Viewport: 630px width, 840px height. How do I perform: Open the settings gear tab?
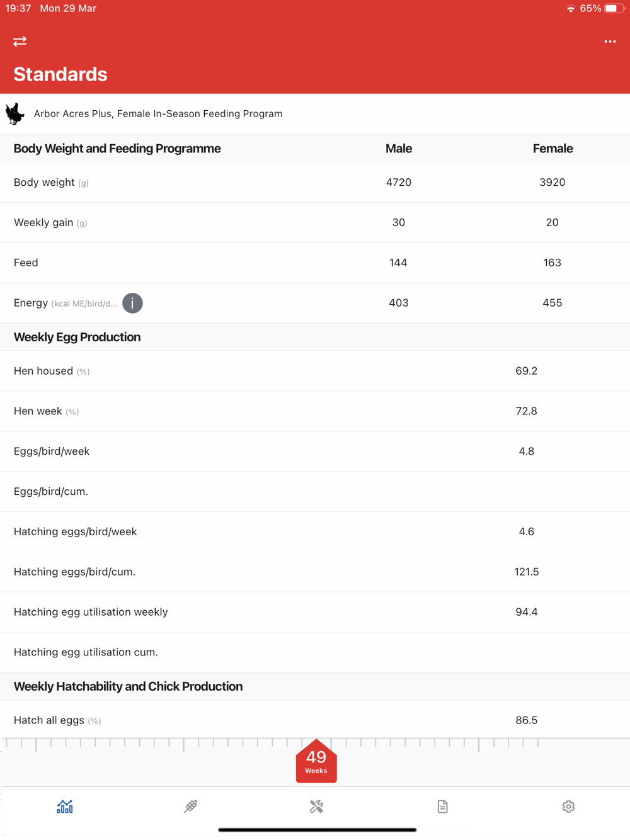coord(568,807)
